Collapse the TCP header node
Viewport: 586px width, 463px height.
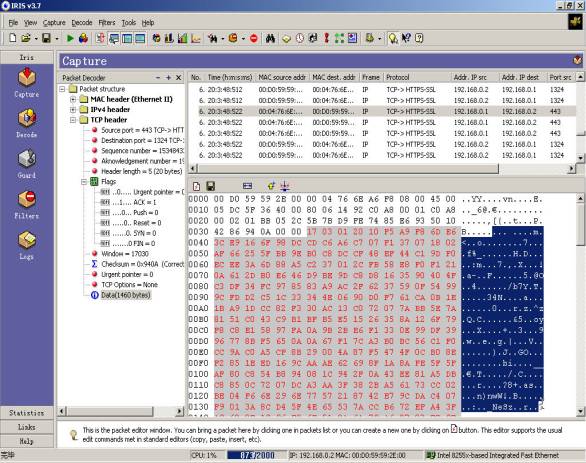click(x=73, y=120)
